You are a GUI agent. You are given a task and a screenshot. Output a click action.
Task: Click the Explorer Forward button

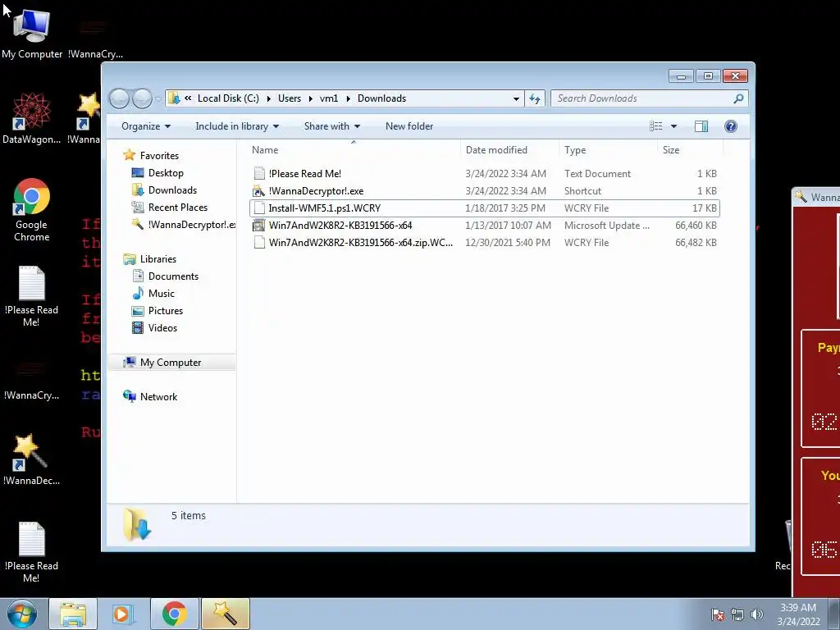point(142,98)
